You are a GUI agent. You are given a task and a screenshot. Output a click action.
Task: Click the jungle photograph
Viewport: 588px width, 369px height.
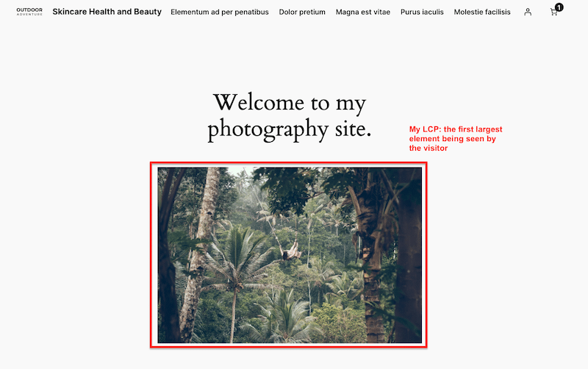click(290, 255)
